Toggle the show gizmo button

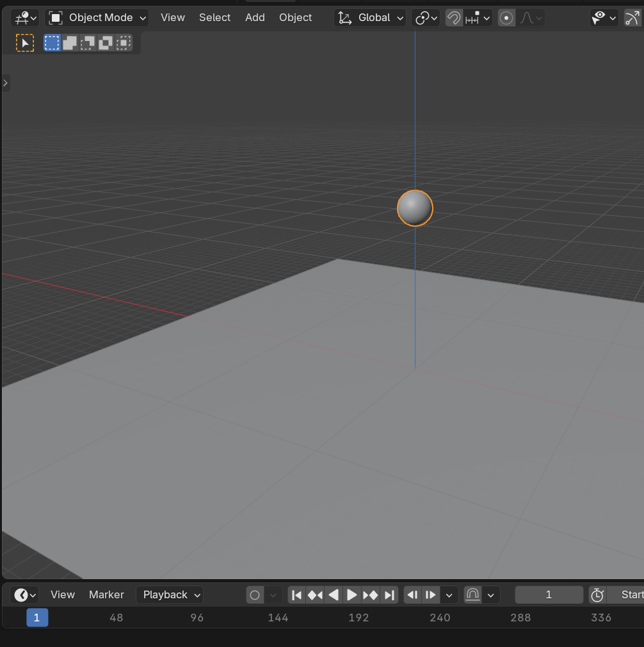(x=632, y=18)
